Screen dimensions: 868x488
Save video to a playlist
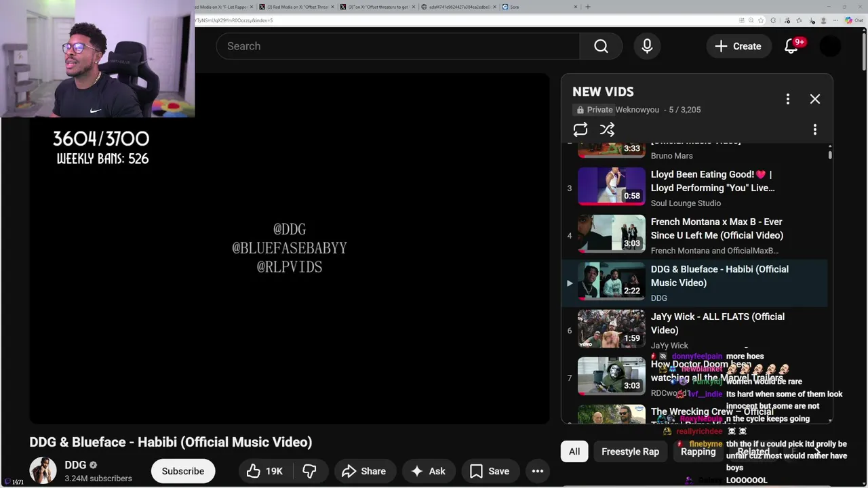pyautogui.click(x=490, y=471)
